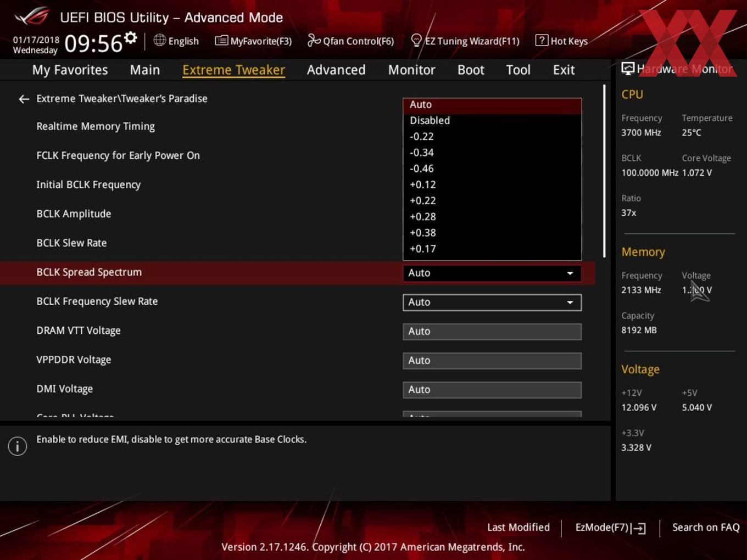Select the BCLK Amplitude row
Viewport: 747px width, 560px height.
[x=74, y=214]
